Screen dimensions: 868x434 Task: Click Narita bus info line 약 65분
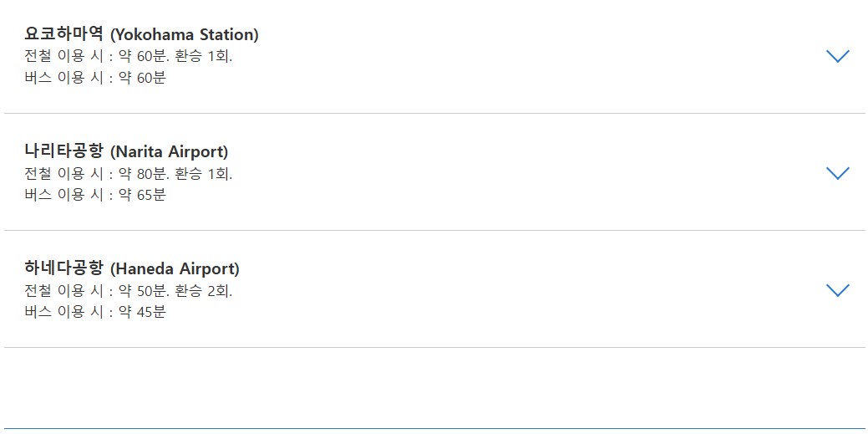[x=95, y=195]
